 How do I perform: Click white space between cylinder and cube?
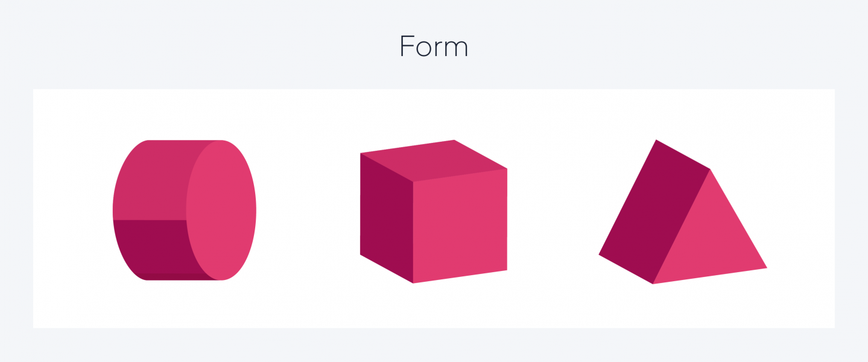point(308,210)
